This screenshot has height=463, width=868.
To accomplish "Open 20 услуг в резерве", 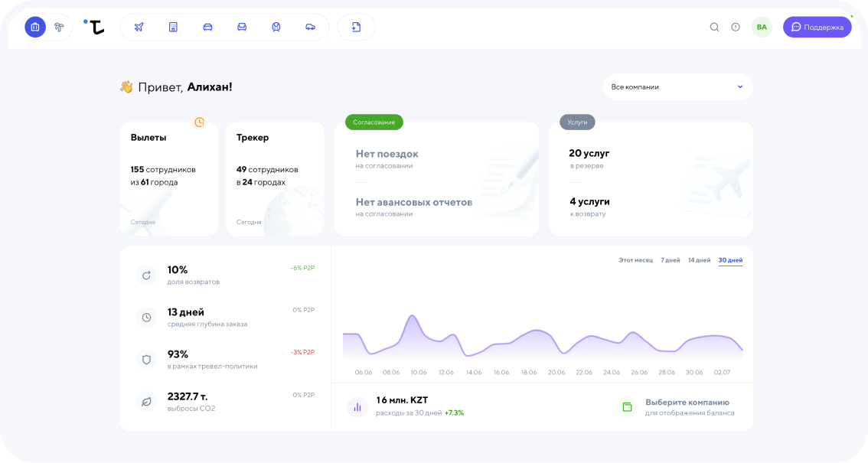I will 589,158.
